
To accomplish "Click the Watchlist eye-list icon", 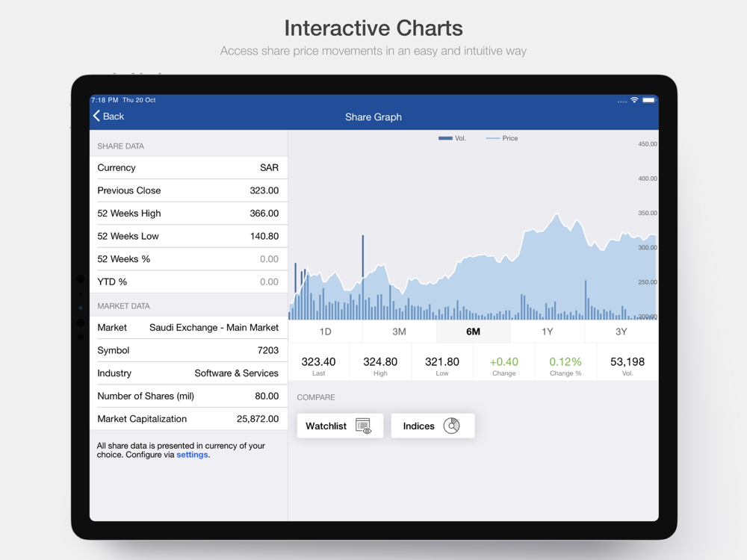I will (x=364, y=426).
